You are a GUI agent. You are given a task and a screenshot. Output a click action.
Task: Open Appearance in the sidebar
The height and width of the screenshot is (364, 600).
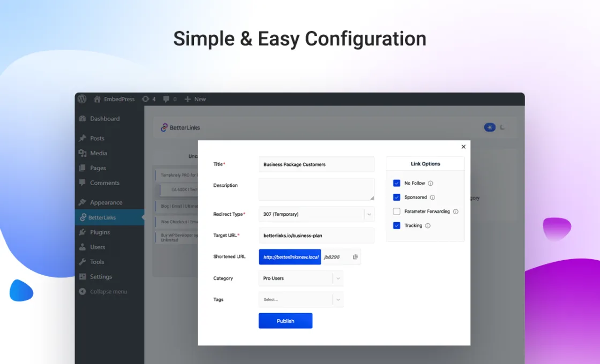click(106, 202)
